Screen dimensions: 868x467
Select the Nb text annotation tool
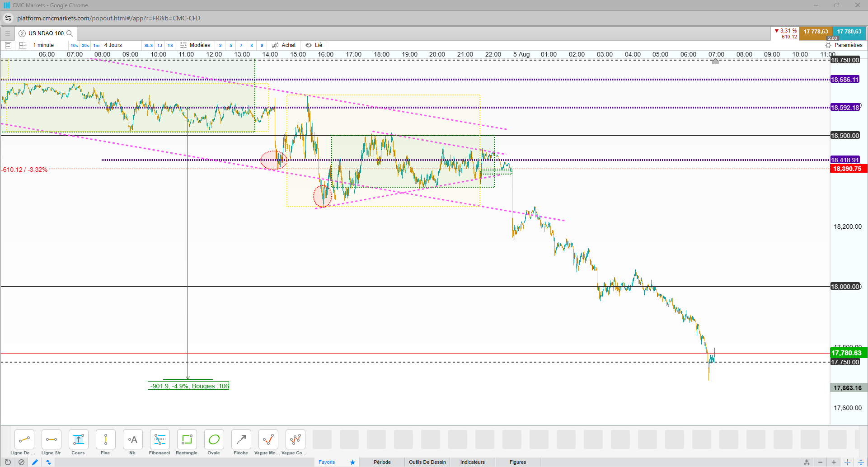[x=132, y=439]
